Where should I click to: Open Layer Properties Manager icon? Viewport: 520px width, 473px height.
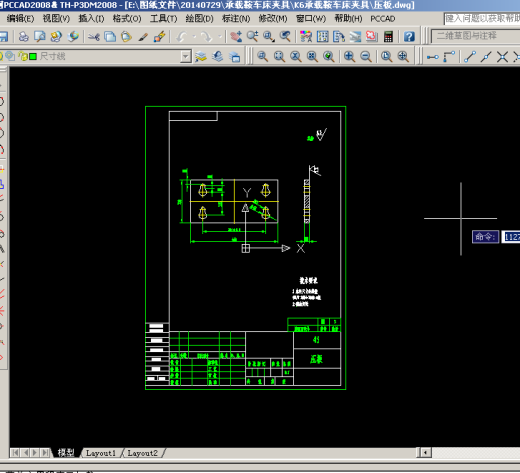tap(201, 56)
